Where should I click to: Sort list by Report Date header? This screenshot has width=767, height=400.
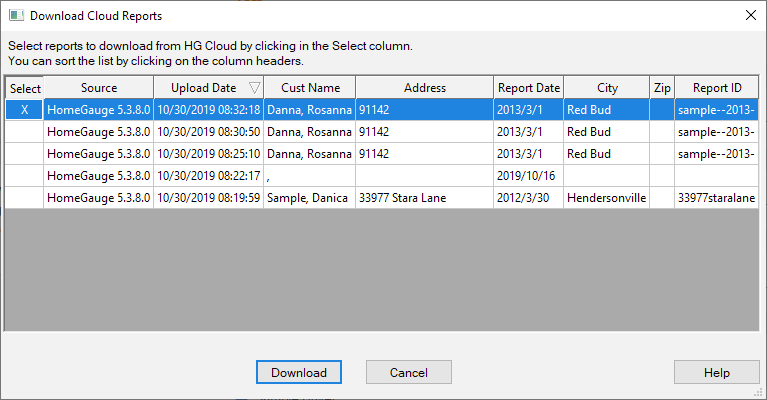(529, 88)
